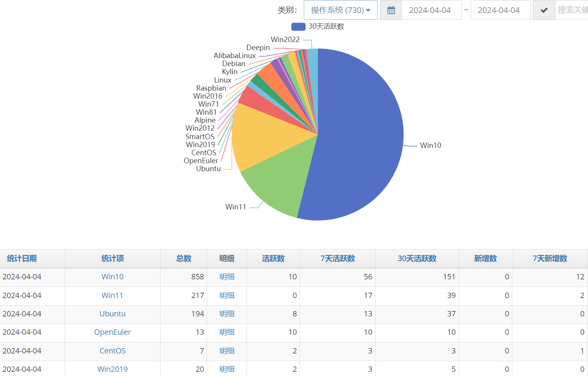Screen dimensions: 588x376
Task: Click the Debian pie chart label
Action: click(233, 63)
